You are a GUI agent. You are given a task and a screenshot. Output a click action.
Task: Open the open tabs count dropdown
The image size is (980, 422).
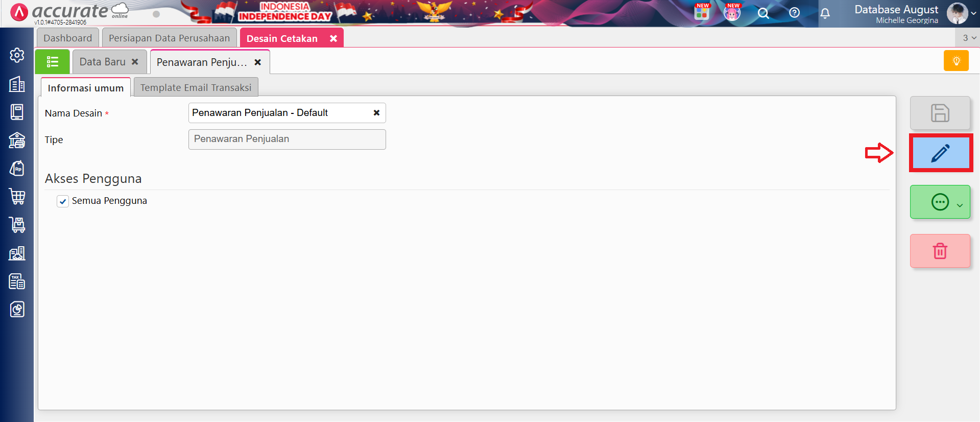[x=969, y=38]
